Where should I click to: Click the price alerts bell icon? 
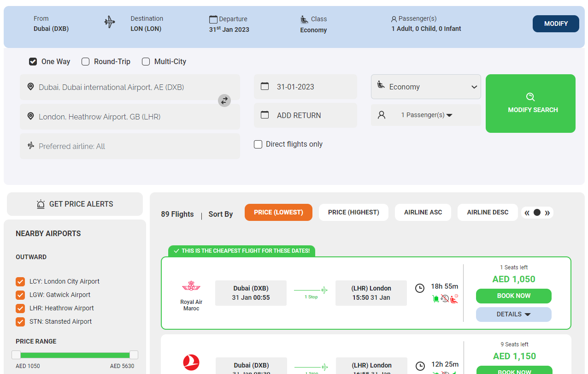click(41, 204)
